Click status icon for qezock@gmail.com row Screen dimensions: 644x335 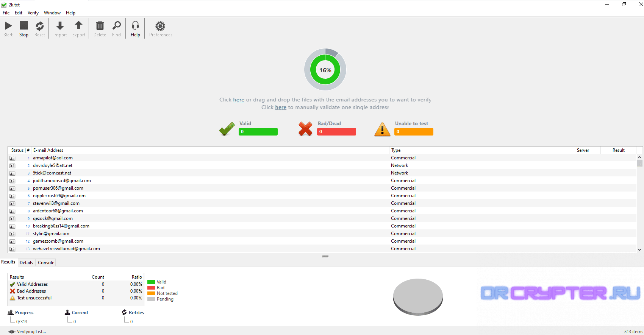(x=13, y=219)
